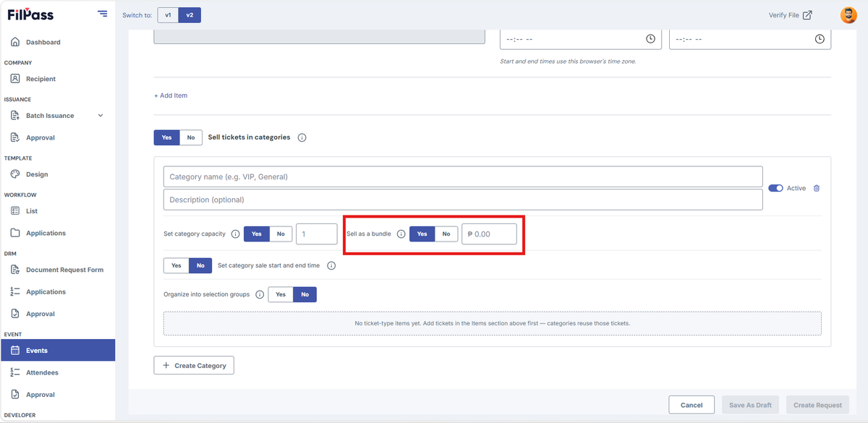Click the + Add Item link
The height and width of the screenshot is (423, 868).
tap(171, 95)
